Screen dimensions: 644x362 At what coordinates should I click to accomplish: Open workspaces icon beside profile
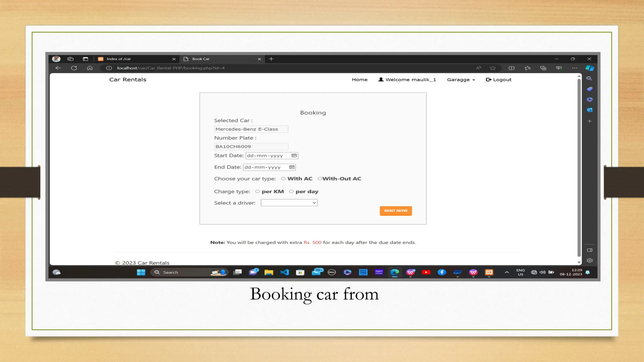(70, 59)
